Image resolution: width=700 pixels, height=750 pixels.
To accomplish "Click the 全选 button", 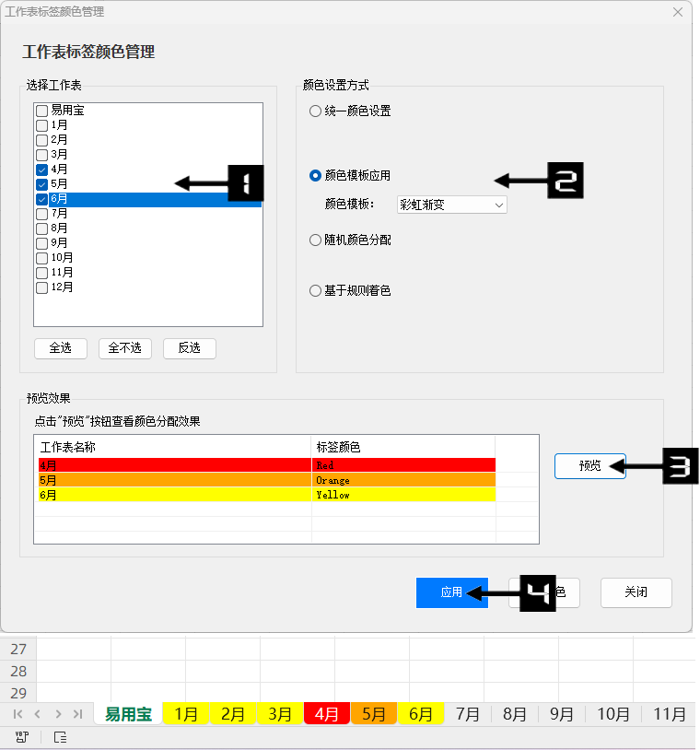I will [60, 348].
